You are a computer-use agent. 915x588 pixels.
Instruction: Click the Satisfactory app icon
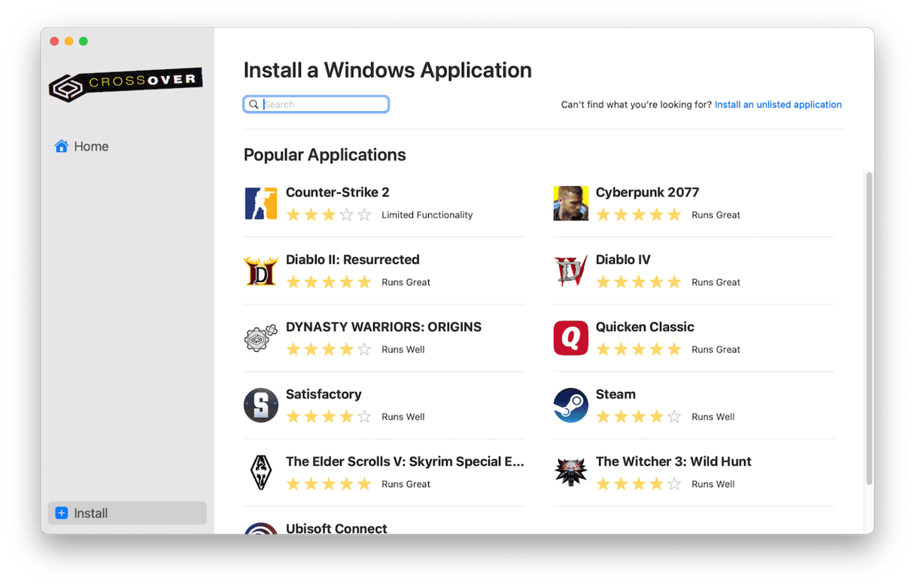coord(260,405)
